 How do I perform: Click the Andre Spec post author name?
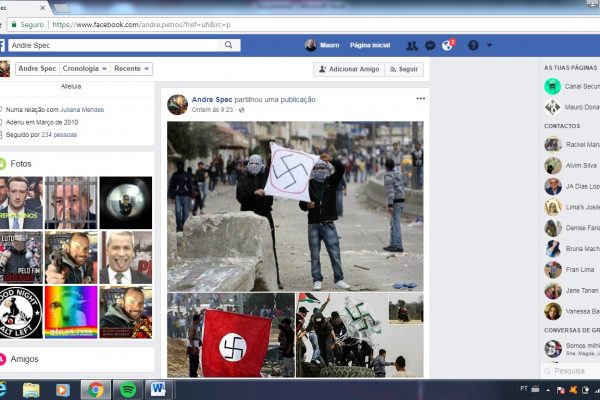(x=212, y=100)
